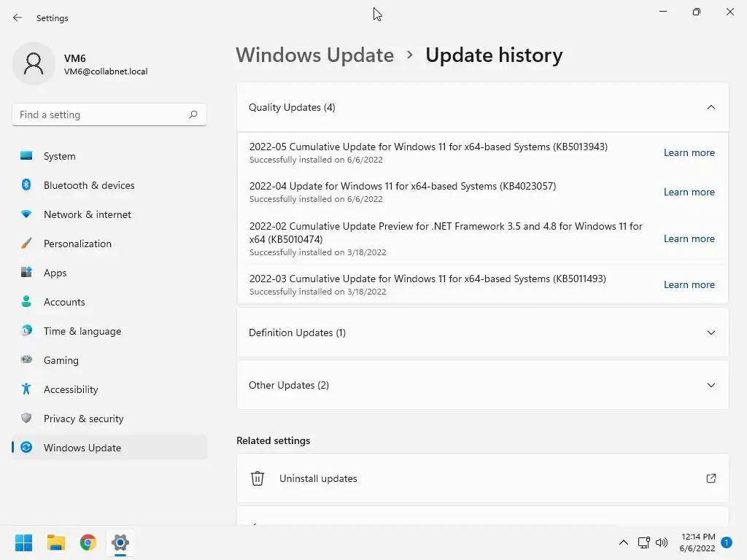This screenshot has height=560, width=747.
Task: Open the Windows Start menu
Action: 23,542
